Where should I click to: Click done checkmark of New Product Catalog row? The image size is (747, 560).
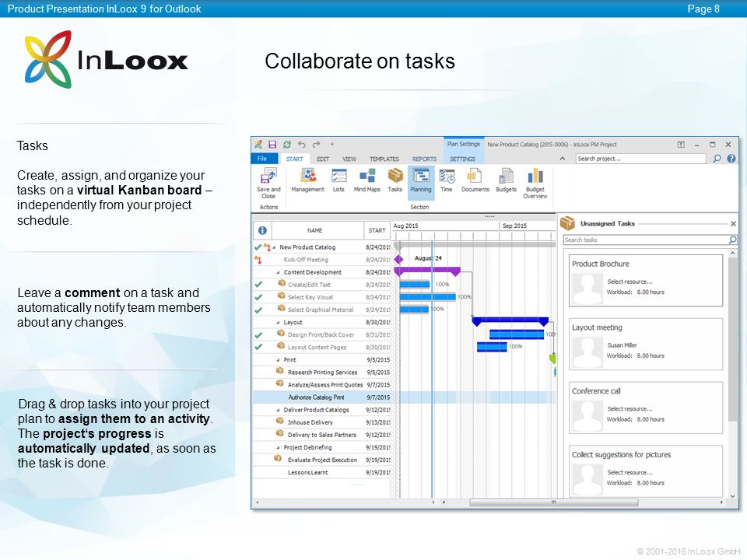tap(258, 247)
